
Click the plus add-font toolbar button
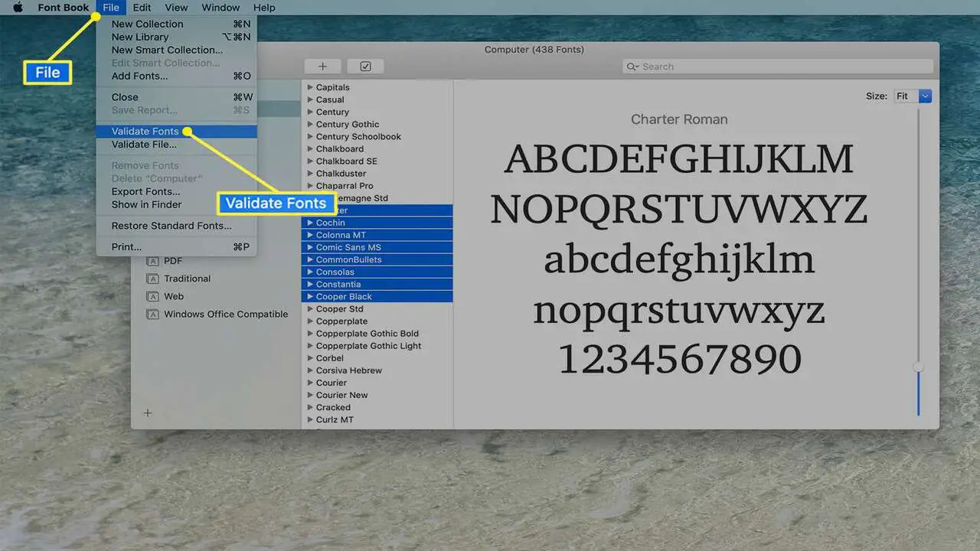tap(322, 67)
